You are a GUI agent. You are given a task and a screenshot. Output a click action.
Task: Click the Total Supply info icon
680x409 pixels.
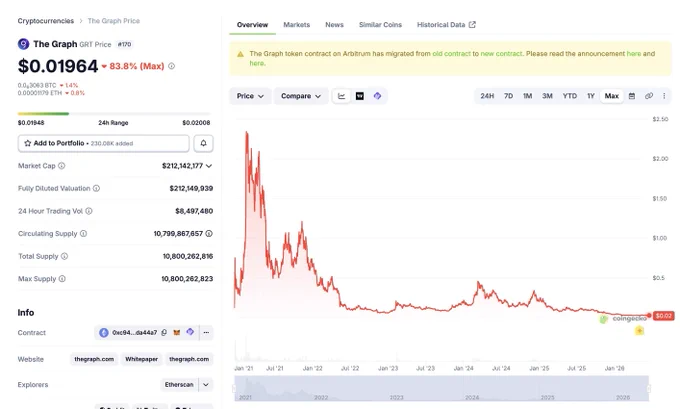click(64, 256)
